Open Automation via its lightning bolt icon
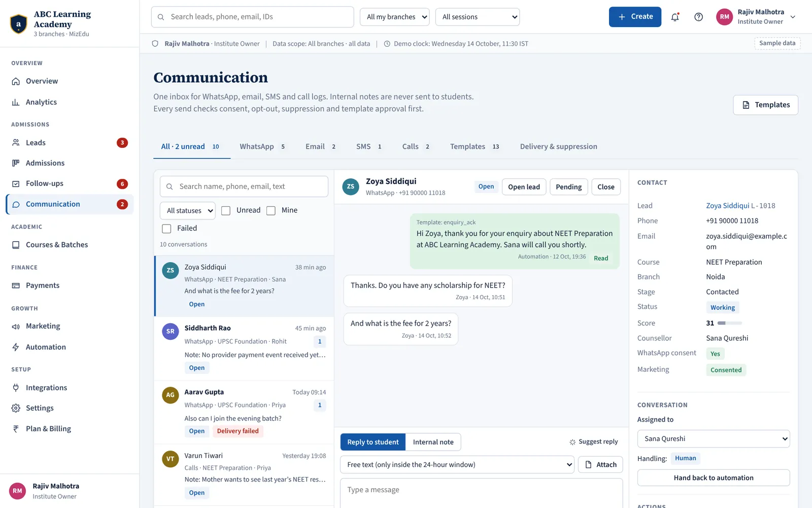 point(16,347)
